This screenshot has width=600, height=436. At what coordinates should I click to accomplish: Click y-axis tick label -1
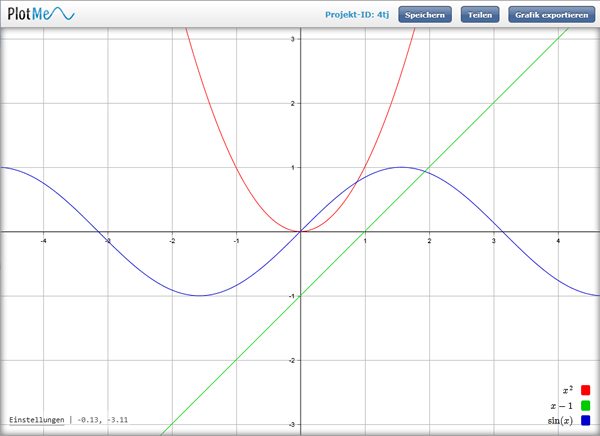(292, 296)
